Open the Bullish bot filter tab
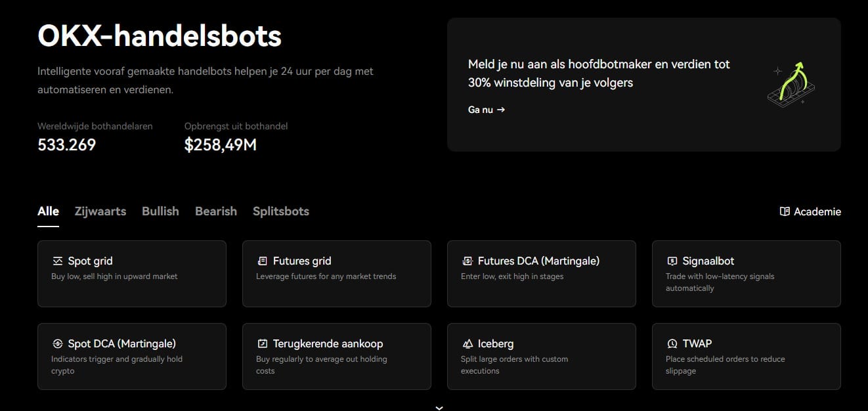The height and width of the screenshot is (411, 868). (x=160, y=211)
